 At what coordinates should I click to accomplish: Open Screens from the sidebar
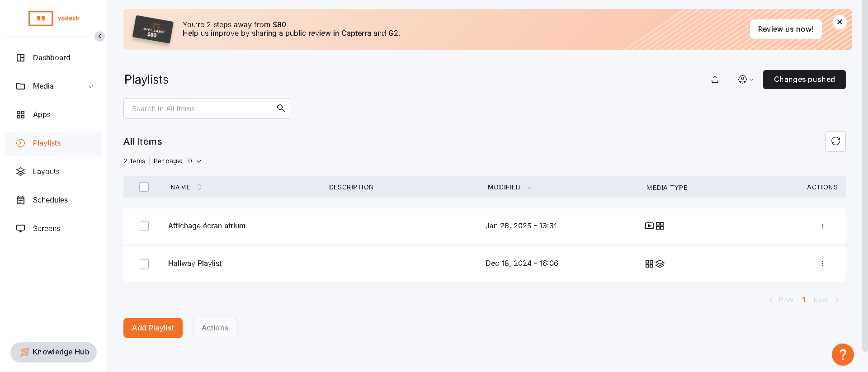(47, 229)
